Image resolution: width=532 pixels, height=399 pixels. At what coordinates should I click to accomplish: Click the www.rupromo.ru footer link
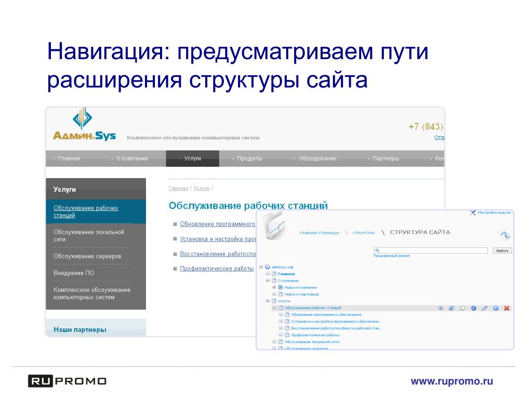pyautogui.click(x=451, y=381)
